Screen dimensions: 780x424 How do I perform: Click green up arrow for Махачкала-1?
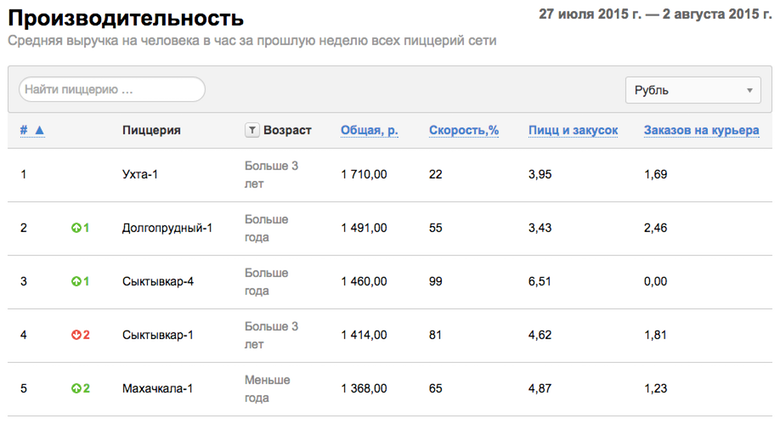coord(76,389)
